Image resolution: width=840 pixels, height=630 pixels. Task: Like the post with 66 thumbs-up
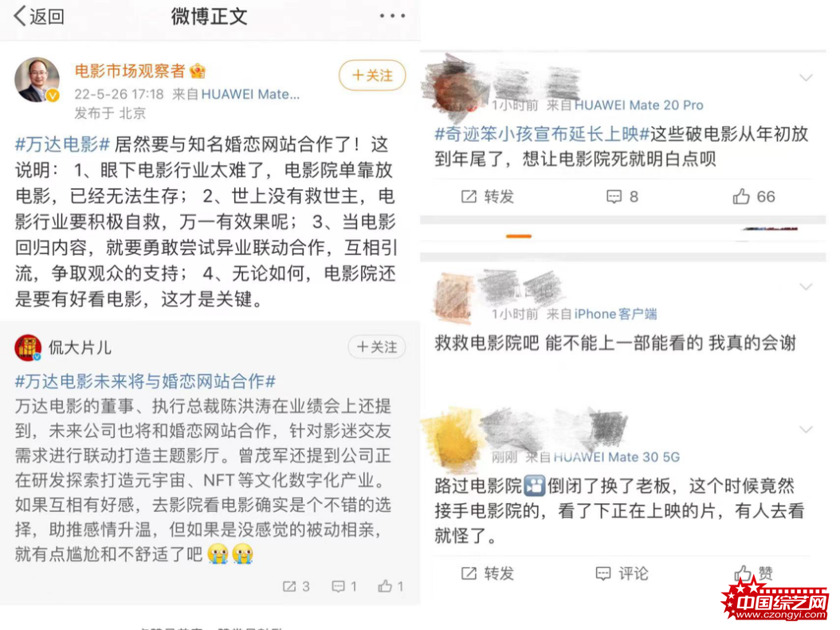tap(754, 197)
